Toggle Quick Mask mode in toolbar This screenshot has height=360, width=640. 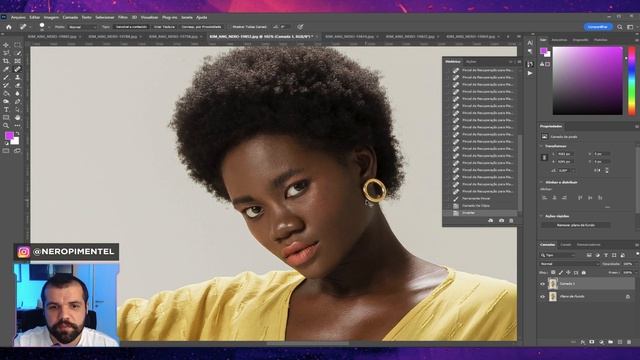(x=6, y=151)
